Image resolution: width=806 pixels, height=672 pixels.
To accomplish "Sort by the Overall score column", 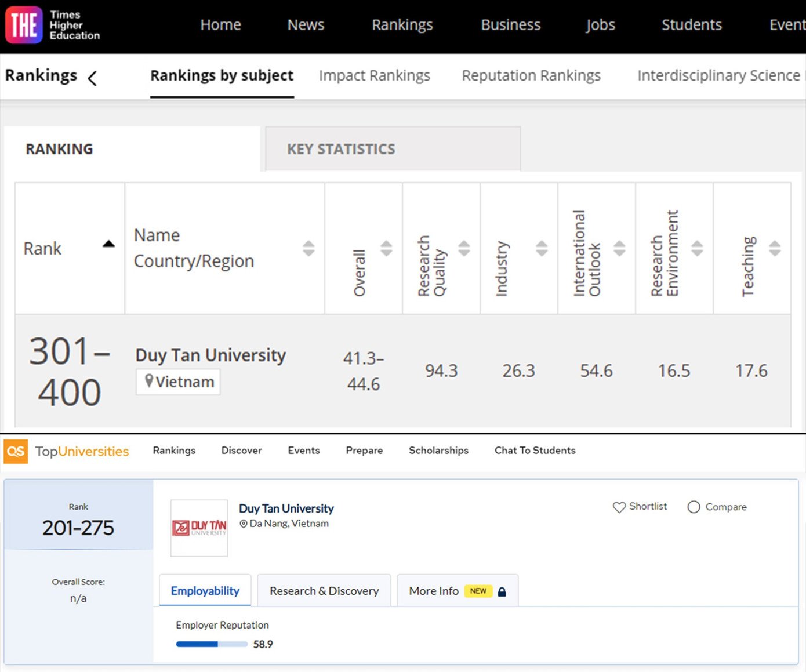I will [386, 248].
